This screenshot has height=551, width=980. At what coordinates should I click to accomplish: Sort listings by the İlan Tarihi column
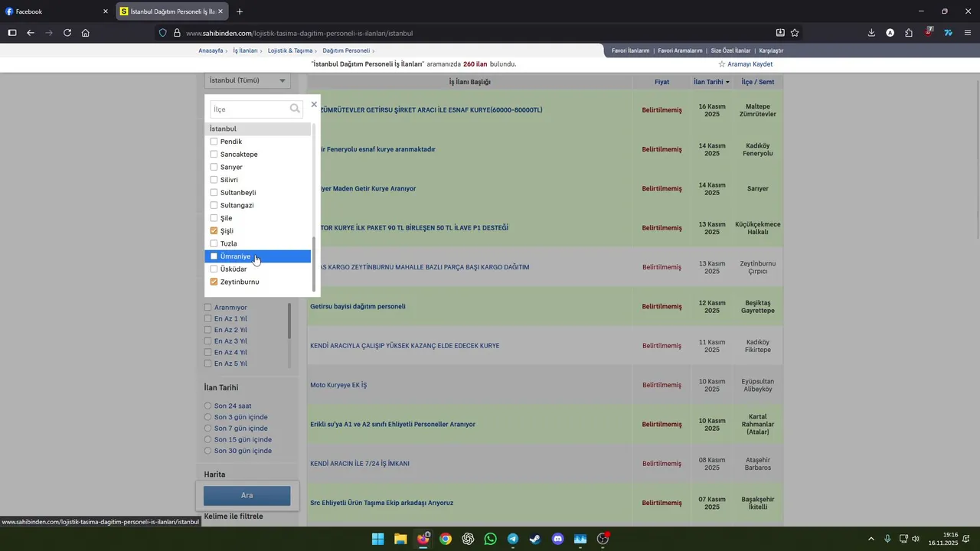(711, 82)
